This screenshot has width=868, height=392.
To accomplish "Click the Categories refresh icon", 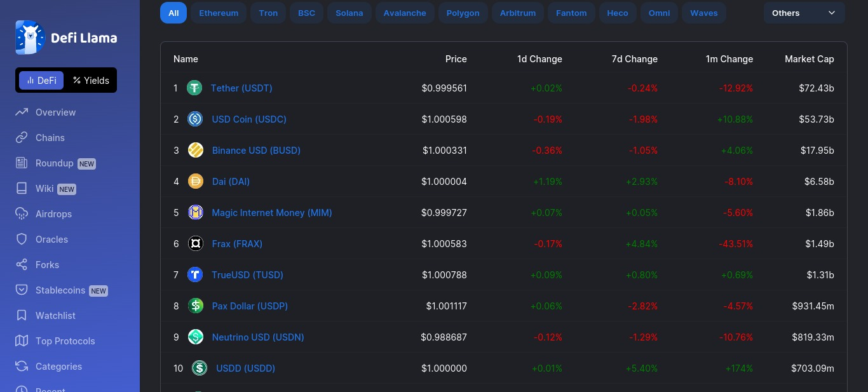I will 22,367.
